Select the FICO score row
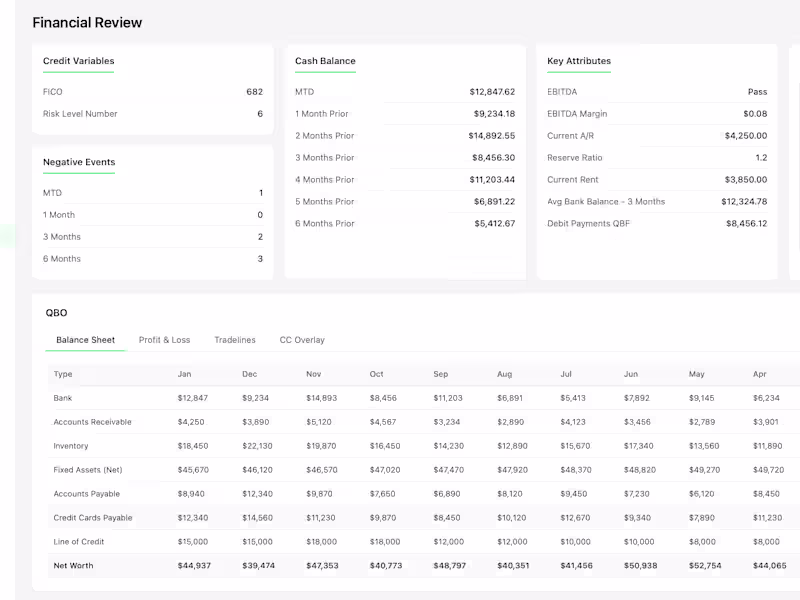This screenshot has width=800, height=600. tap(153, 92)
